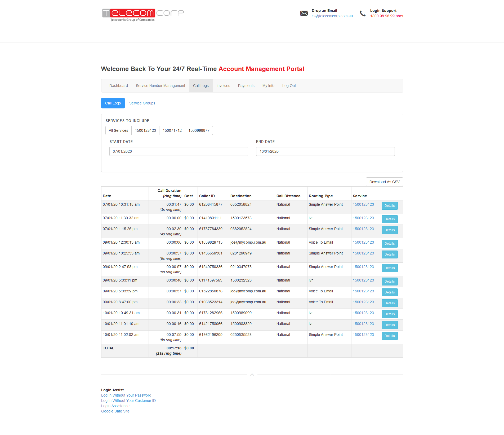This screenshot has width=504, height=435.
Task: Open the End Date picker field
Action: pyautogui.click(x=325, y=151)
